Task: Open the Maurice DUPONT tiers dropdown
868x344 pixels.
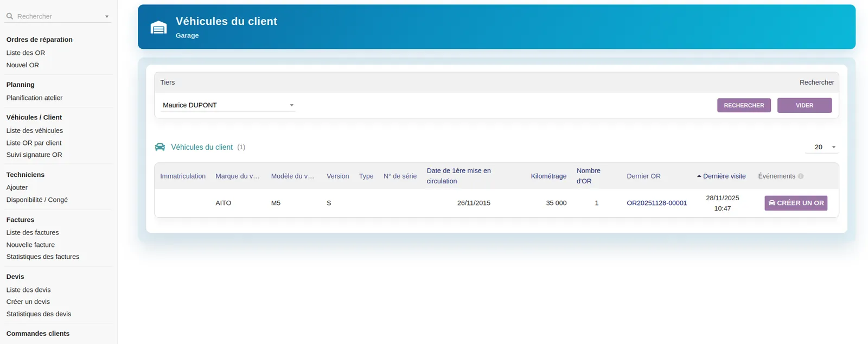Action: tap(228, 105)
